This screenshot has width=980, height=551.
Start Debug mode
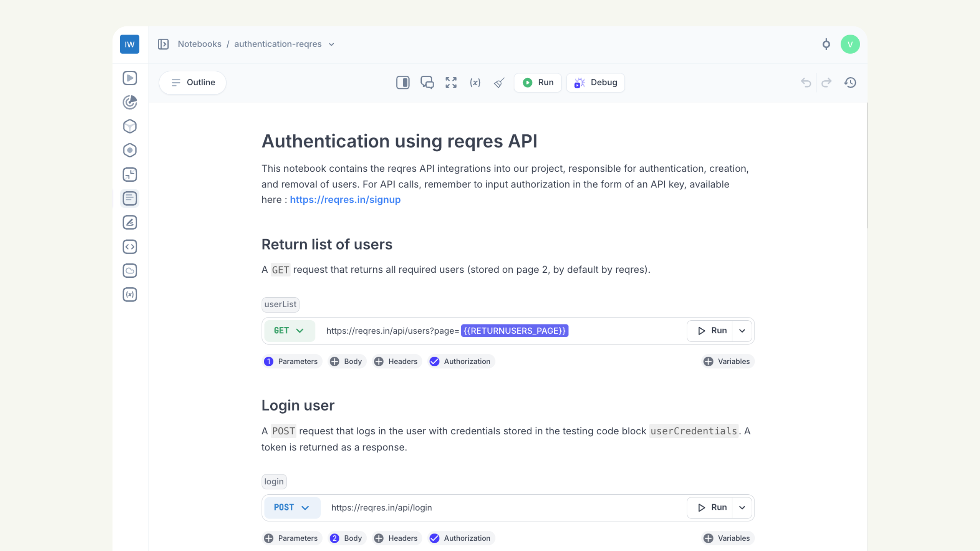595,82
